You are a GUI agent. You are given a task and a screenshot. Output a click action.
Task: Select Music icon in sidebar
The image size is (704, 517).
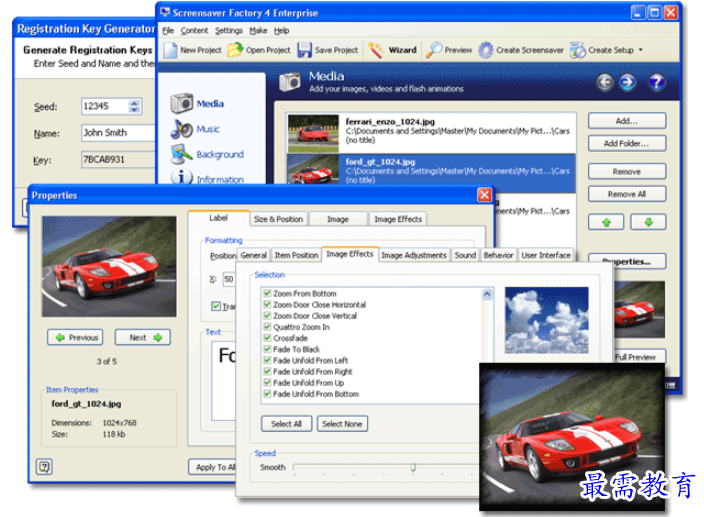181,129
